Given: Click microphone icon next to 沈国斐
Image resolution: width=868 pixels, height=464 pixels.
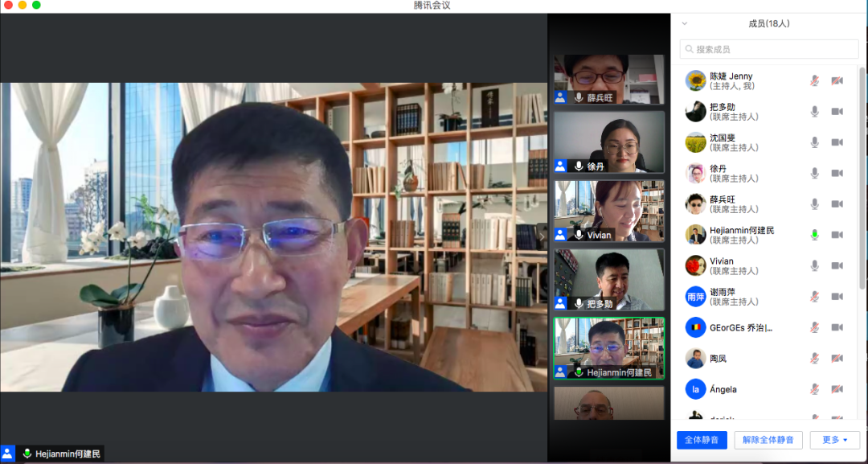Looking at the screenshot, I should click(x=814, y=142).
